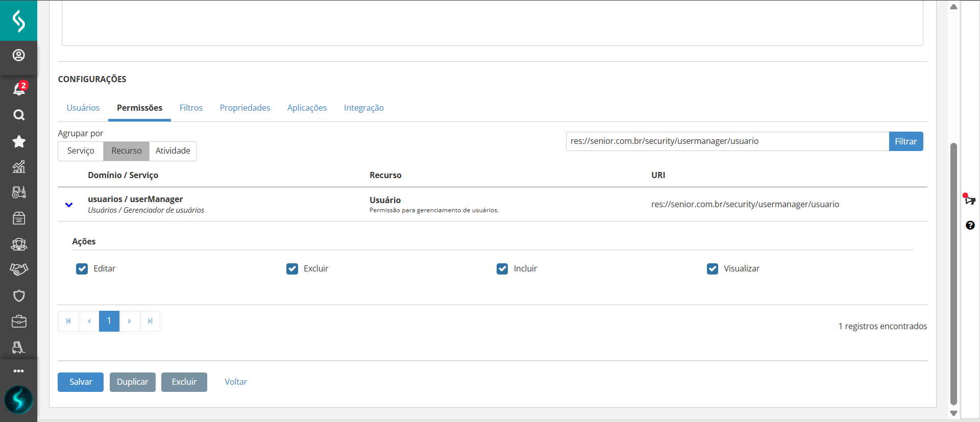Uncheck the Editar permission checkbox

[82, 269]
